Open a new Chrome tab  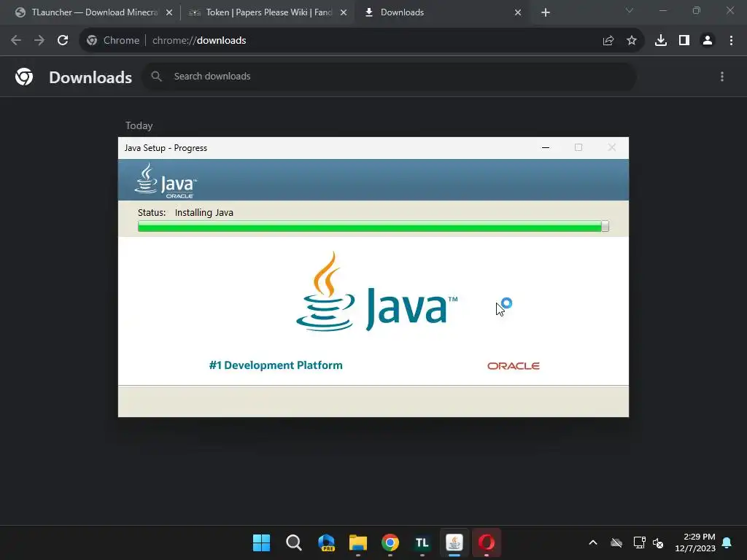click(546, 13)
